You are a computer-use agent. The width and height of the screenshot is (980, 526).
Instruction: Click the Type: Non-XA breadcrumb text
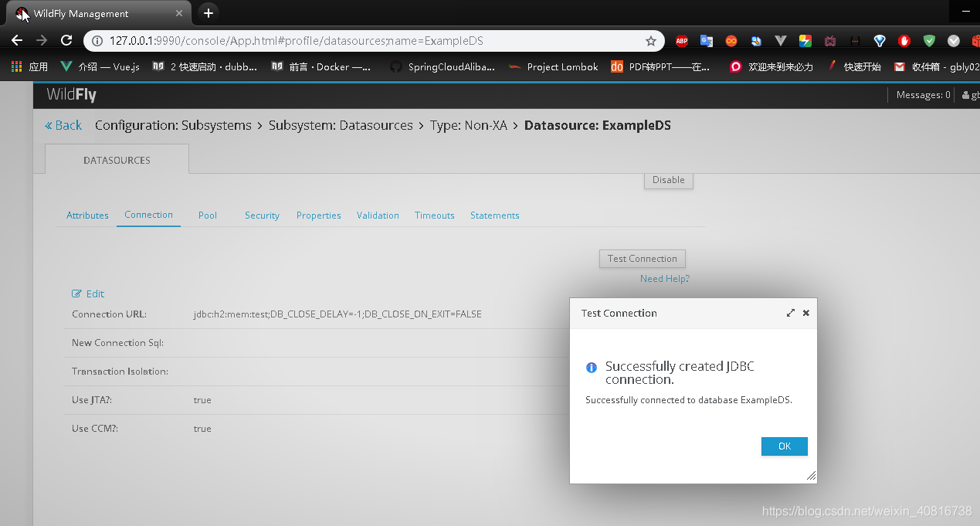(469, 125)
